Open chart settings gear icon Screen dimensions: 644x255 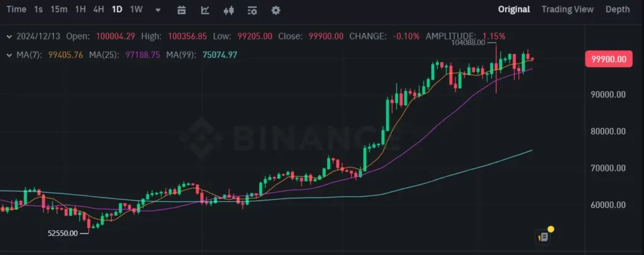click(x=276, y=10)
